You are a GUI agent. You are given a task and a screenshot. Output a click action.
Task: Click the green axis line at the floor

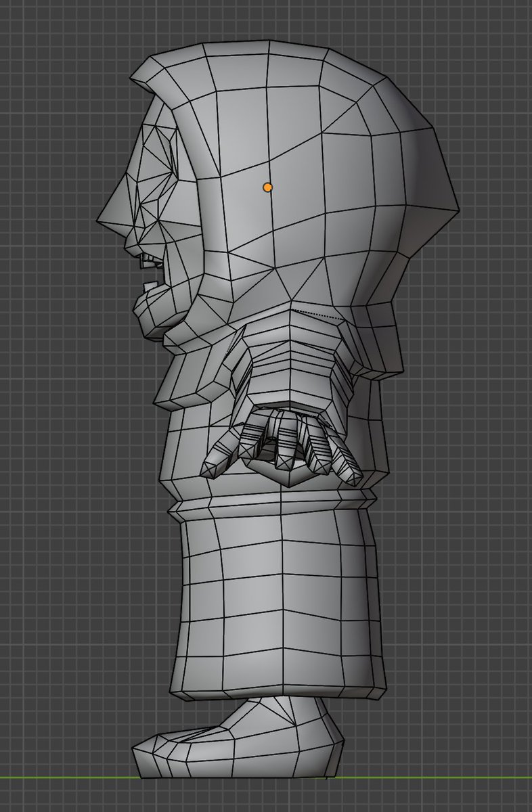(266, 777)
